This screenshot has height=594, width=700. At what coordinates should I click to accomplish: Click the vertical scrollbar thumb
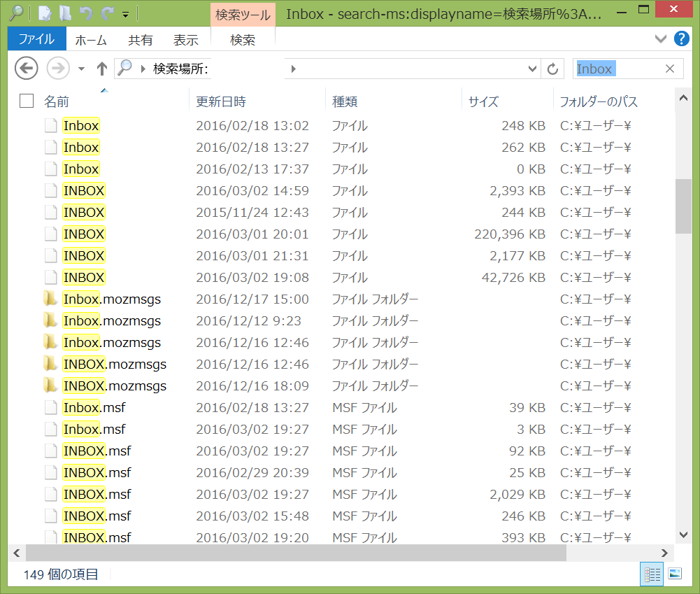tap(683, 205)
